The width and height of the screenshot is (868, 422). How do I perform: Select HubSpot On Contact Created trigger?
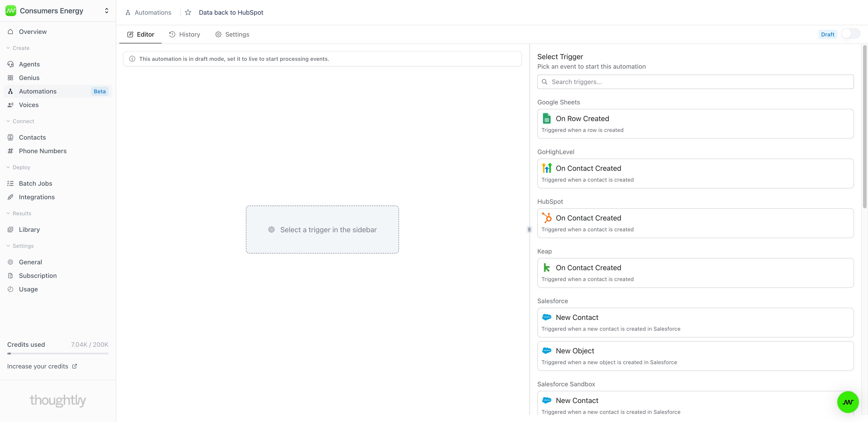[x=695, y=223]
